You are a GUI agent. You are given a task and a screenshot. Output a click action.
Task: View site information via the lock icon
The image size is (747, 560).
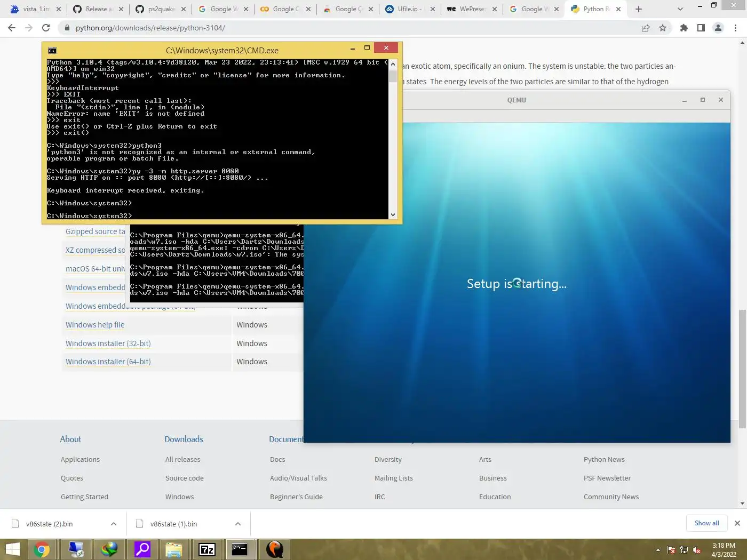pyautogui.click(x=67, y=28)
